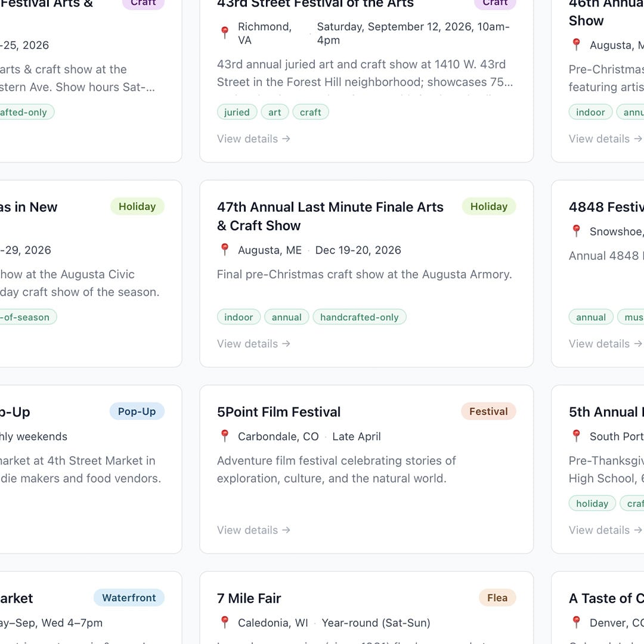This screenshot has width=644, height=644.
Task: Click the location pin beside Denver
Action: pos(576,623)
